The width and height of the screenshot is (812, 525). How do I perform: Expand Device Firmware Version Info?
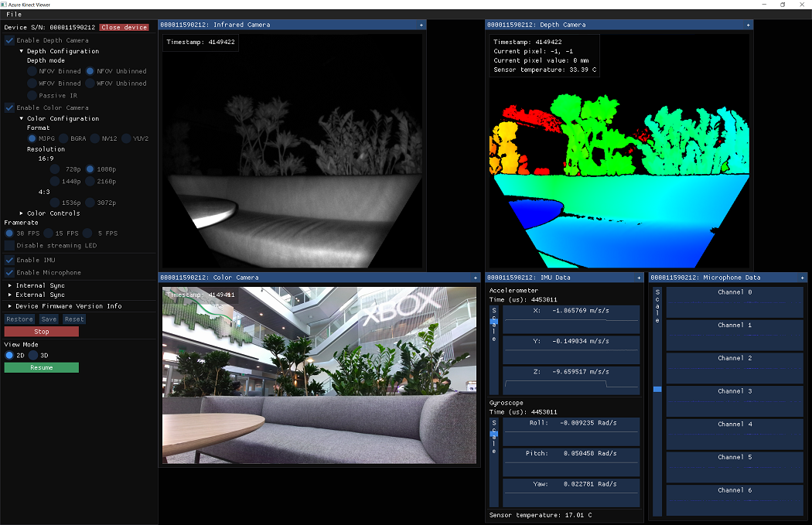(x=10, y=306)
